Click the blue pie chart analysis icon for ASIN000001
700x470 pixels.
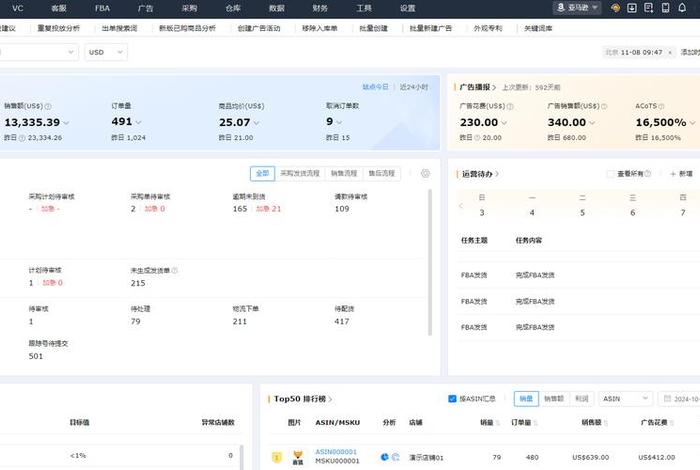[384, 457]
